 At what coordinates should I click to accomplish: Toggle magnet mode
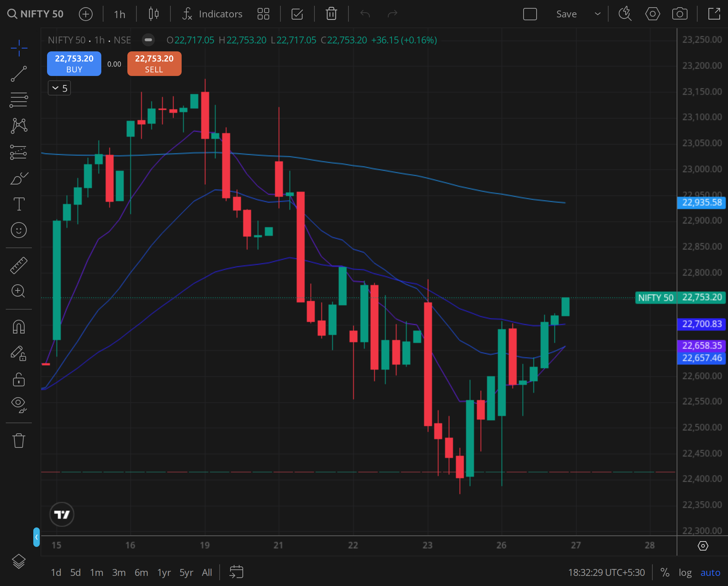pyautogui.click(x=19, y=327)
